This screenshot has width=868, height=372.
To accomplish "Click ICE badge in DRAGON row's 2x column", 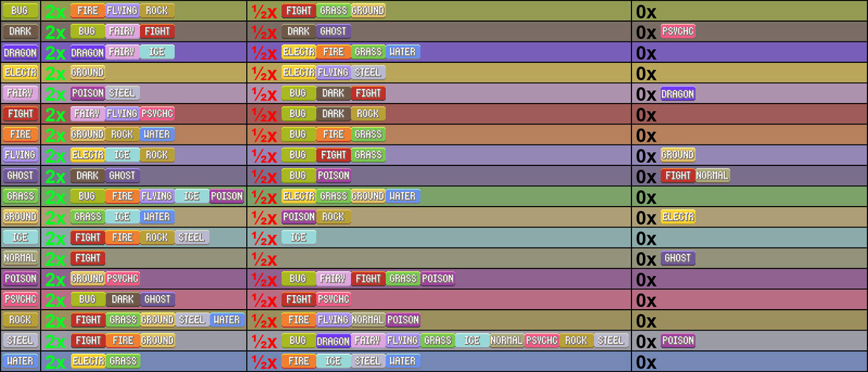I will pos(157,52).
